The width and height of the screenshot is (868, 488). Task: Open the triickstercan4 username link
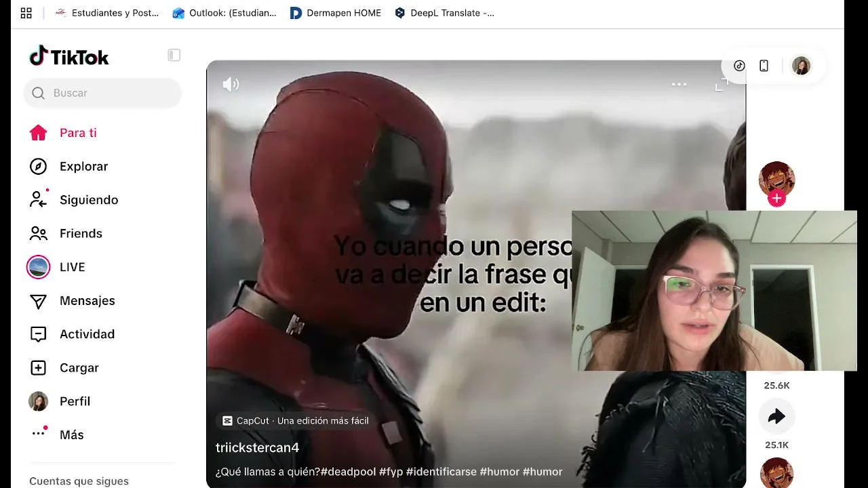(257, 447)
